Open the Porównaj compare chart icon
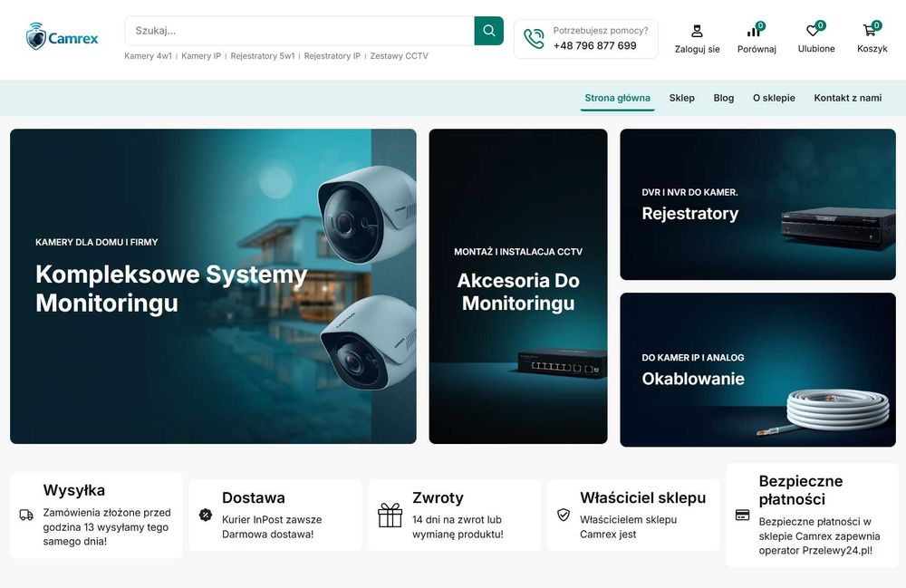 click(754, 31)
